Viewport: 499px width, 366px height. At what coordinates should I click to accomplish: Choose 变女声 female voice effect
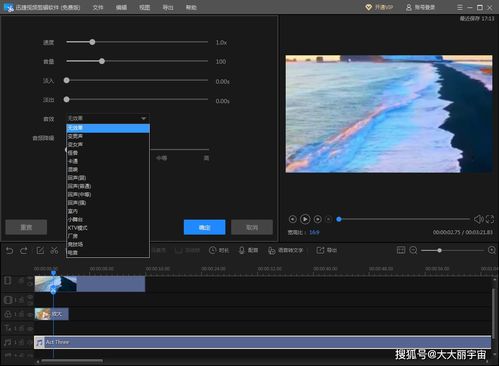[x=108, y=145]
